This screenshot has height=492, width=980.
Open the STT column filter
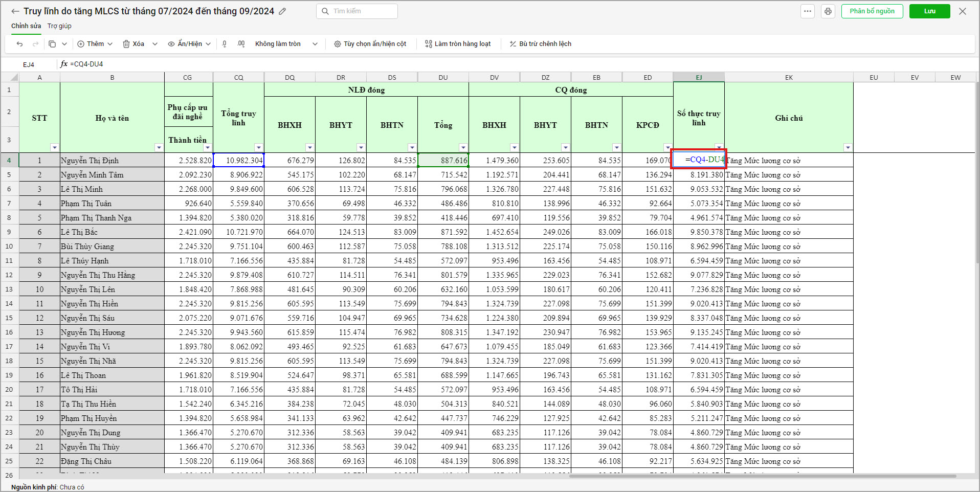(55, 148)
